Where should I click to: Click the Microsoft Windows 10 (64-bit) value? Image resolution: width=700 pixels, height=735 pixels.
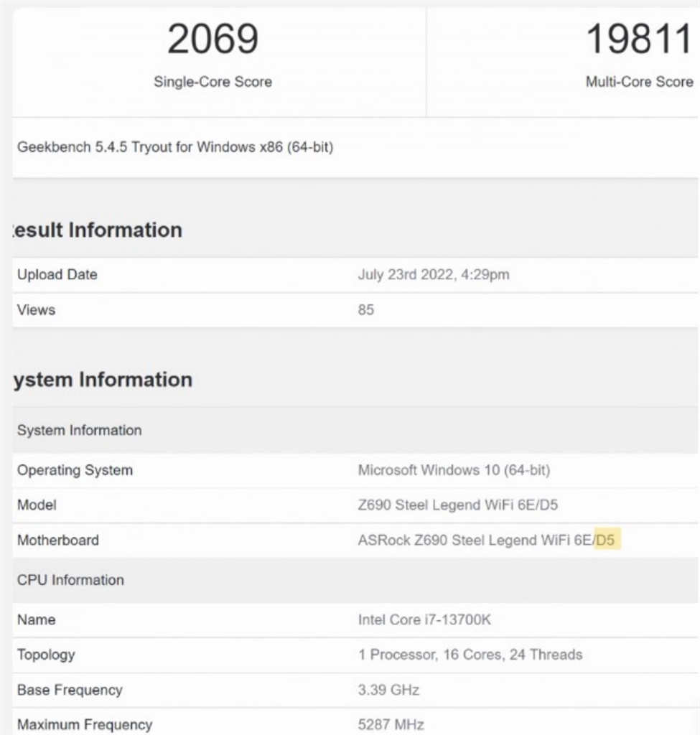click(454, 471)
